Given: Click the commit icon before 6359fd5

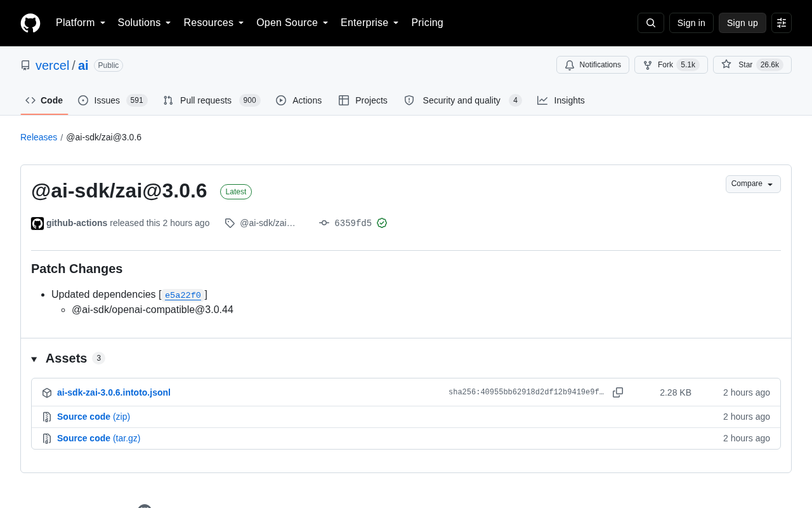Looking at the screenshot, I should 324,223.
